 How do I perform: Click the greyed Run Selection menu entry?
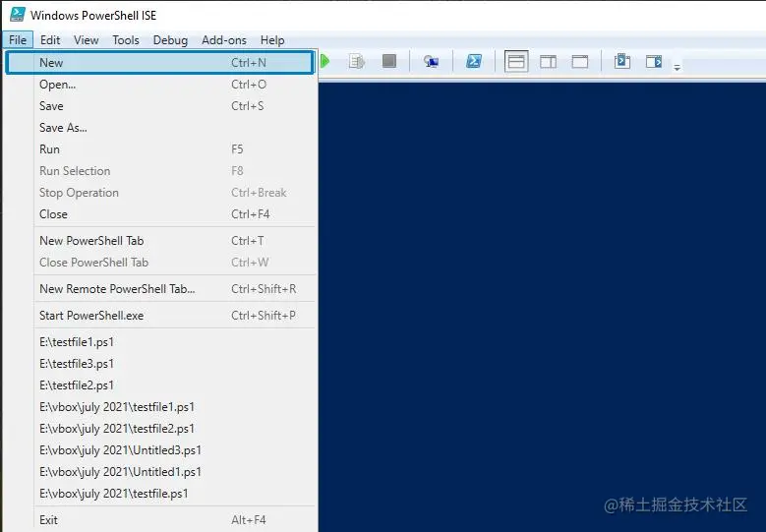pyautogui.click(x=159, y=171)
